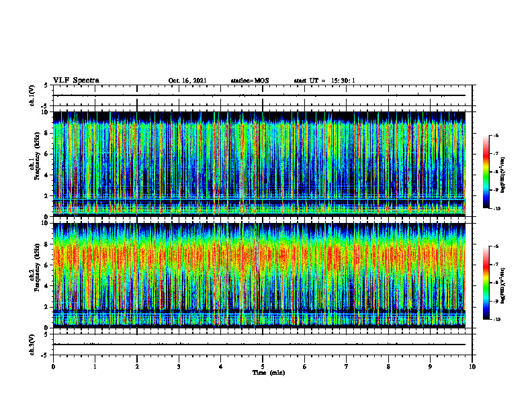This screenshot has width=532, height=411.
Task: Click time axis tick label "3"
Action: (179, 367)
